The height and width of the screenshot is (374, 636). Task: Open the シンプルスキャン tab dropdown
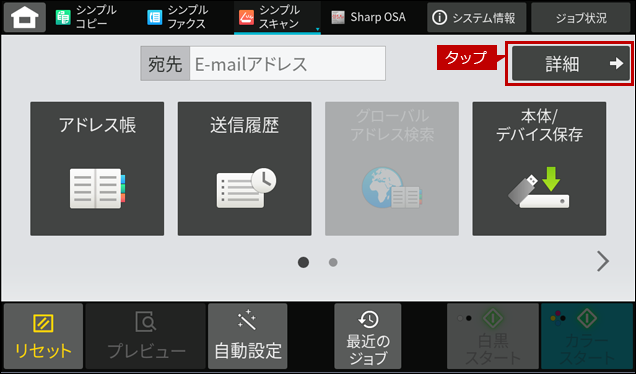coord(277,17)
